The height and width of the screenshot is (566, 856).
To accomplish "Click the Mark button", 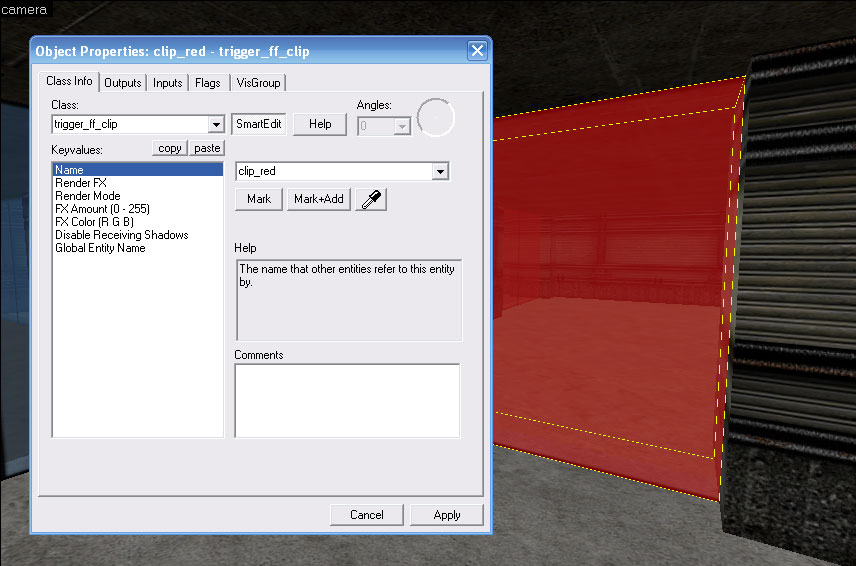I will [x=259, y=199].
